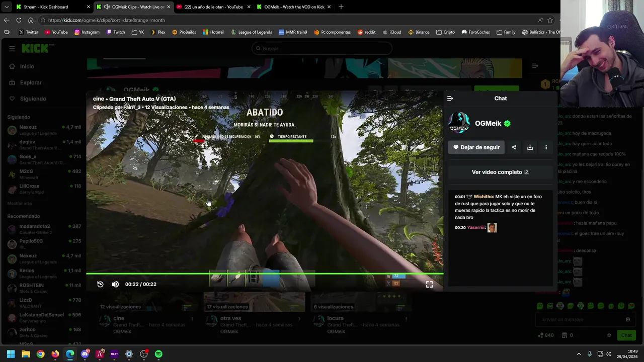
Task: Open the chat shop storefront icon
Action: (x=564, y=335)
